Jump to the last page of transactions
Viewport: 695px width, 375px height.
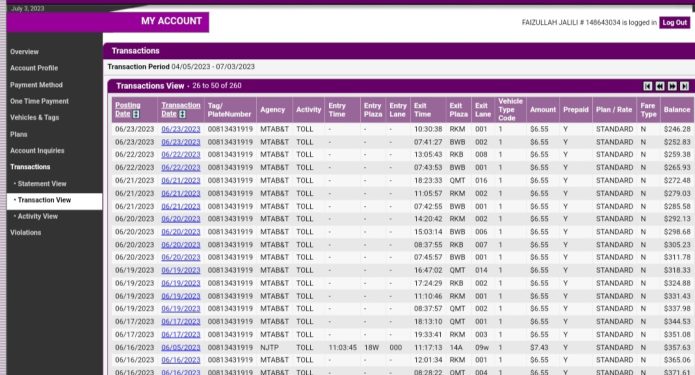tap(684, 86)
